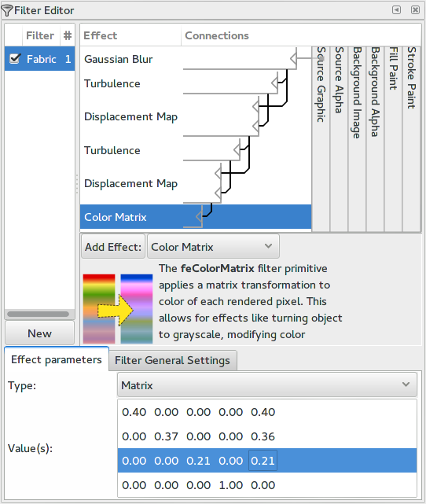Click the Stroke Paint connection column

[x=411, y=139]
